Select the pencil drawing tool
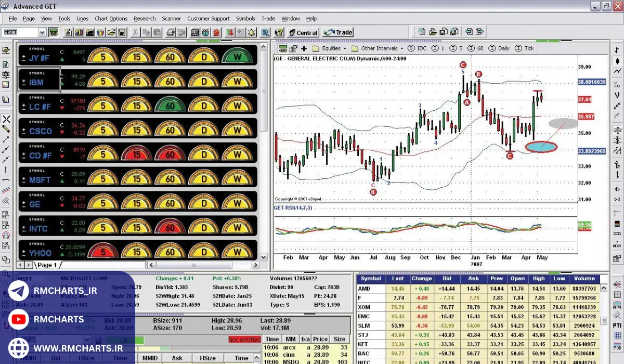The height and width of the screenshot is (364, 624). (x=6, y=129)
